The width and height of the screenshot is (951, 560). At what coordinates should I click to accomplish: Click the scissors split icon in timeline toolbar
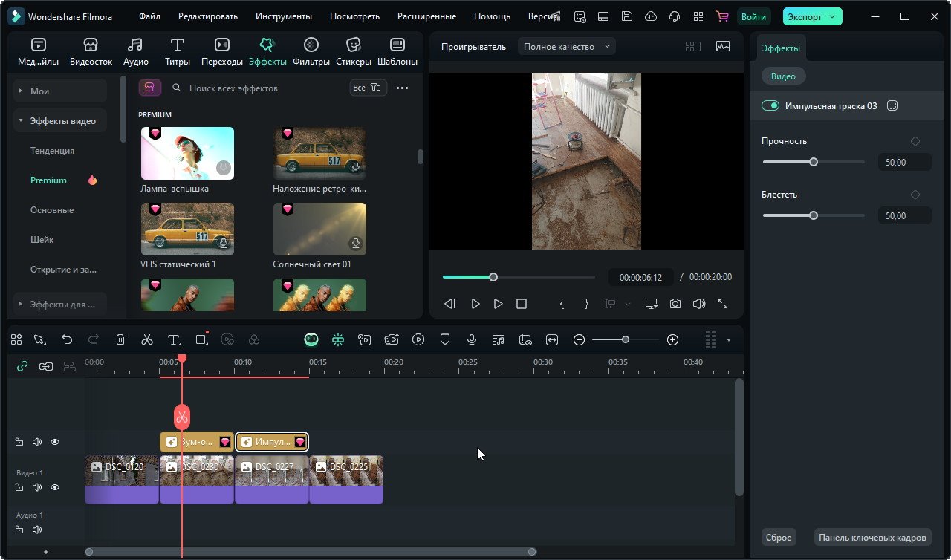pos(147,339)
